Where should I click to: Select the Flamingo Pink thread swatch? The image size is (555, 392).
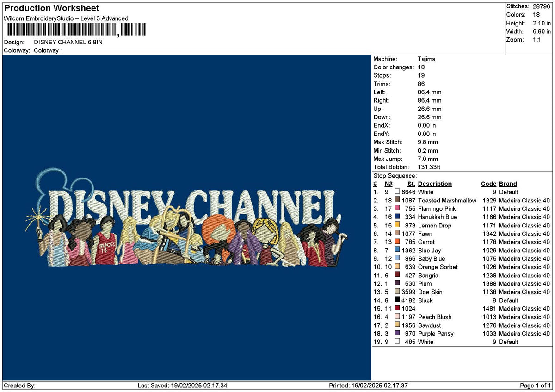397,208
